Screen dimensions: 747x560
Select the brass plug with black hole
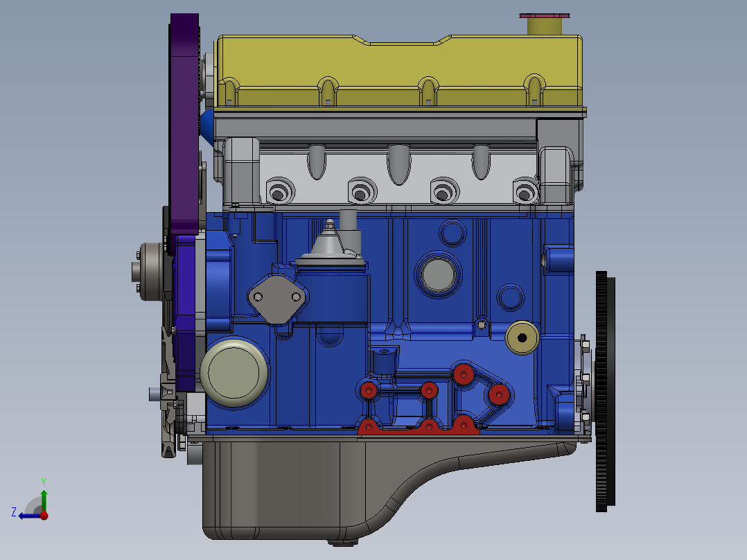pyautogui.click(x=522, y=338)
